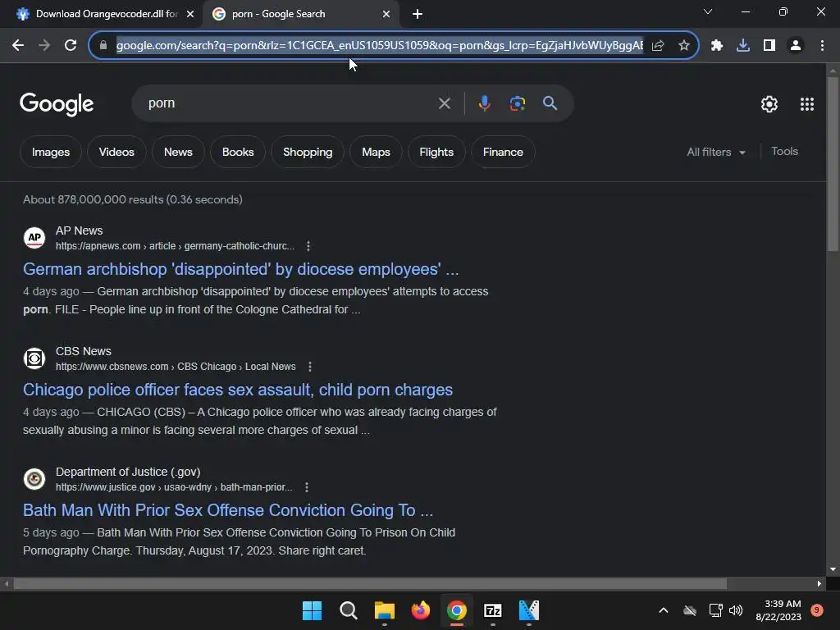Toggle the Chrome side panel

pos(769,46)
